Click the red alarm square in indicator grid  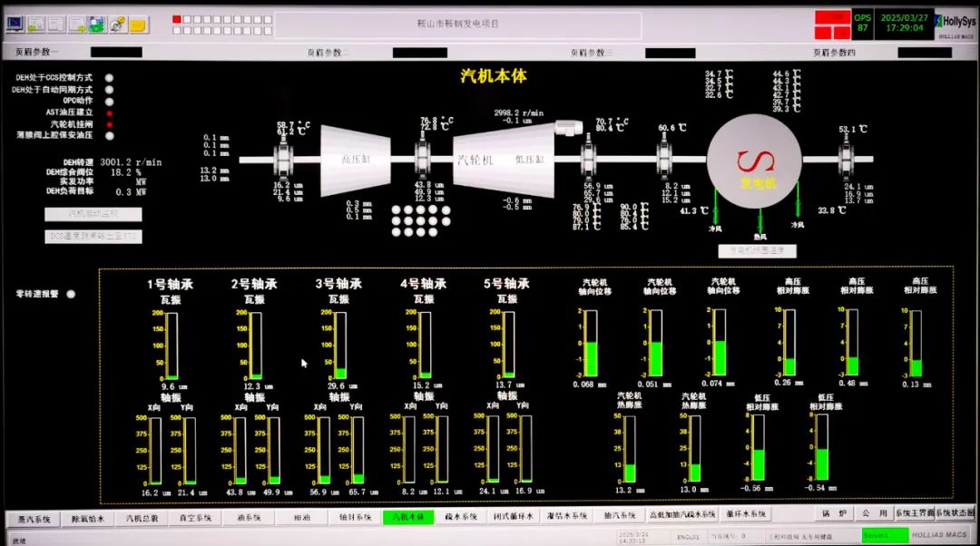(x=175, y=18)
